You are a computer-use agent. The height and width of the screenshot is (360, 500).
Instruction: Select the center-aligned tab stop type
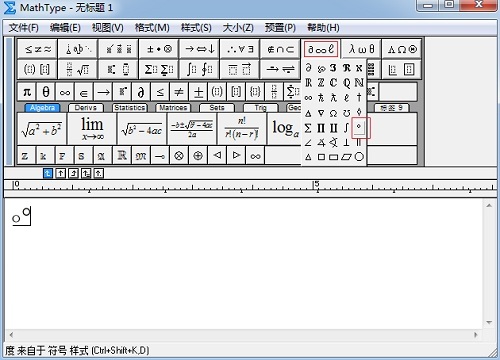(x=61, y=173)
